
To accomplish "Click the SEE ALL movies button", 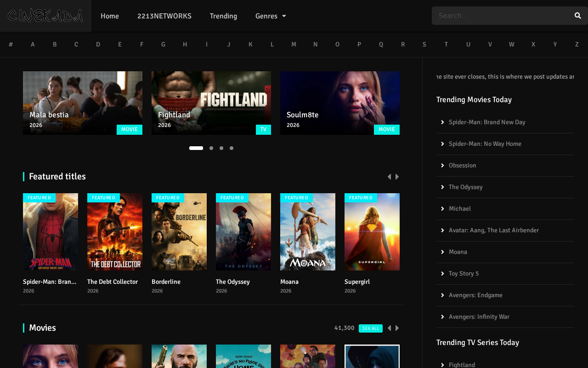I will [x=371, y=328].
